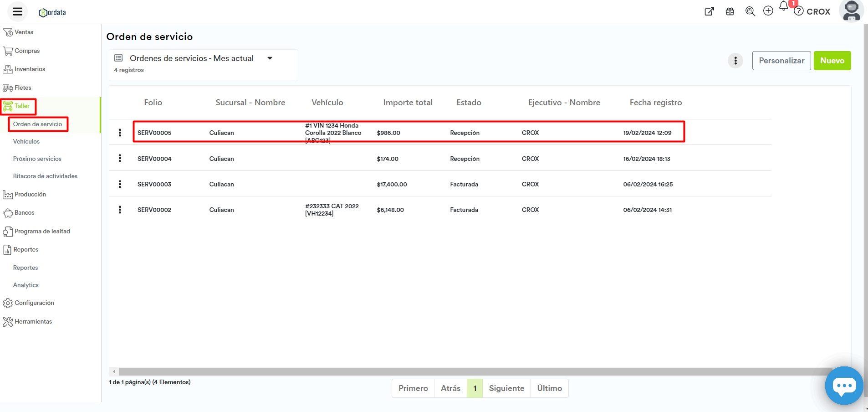The width and height of the screenshot is (868, 412).
Task: Open the more options menu beside Personalizar
Action: (x=735, y=61)
